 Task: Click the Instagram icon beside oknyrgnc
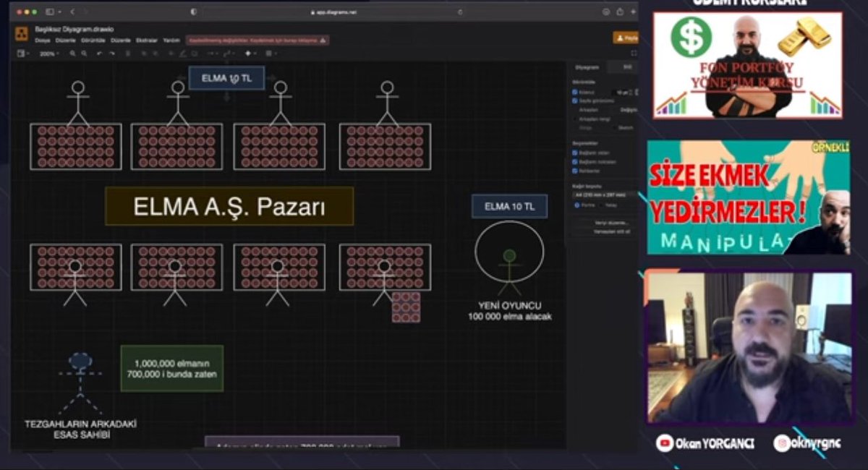(781, 443)
